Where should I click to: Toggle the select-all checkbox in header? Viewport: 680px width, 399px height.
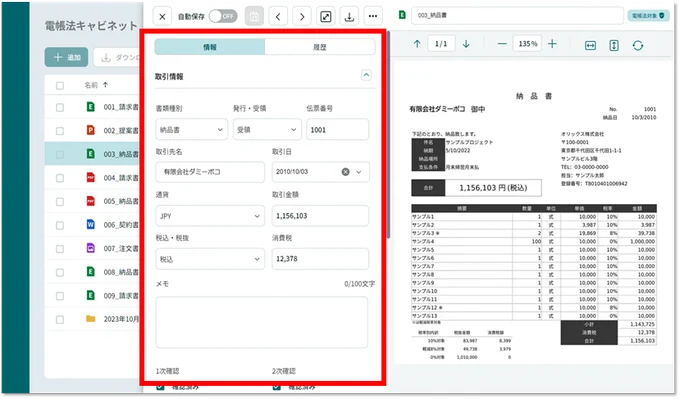click(60, 85)
